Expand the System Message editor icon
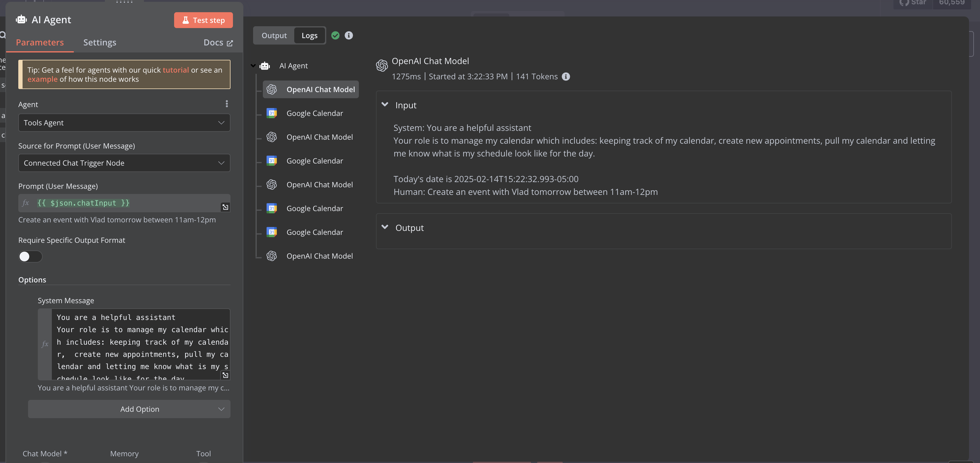The image size is (980, 463). (x=225, y=375)
